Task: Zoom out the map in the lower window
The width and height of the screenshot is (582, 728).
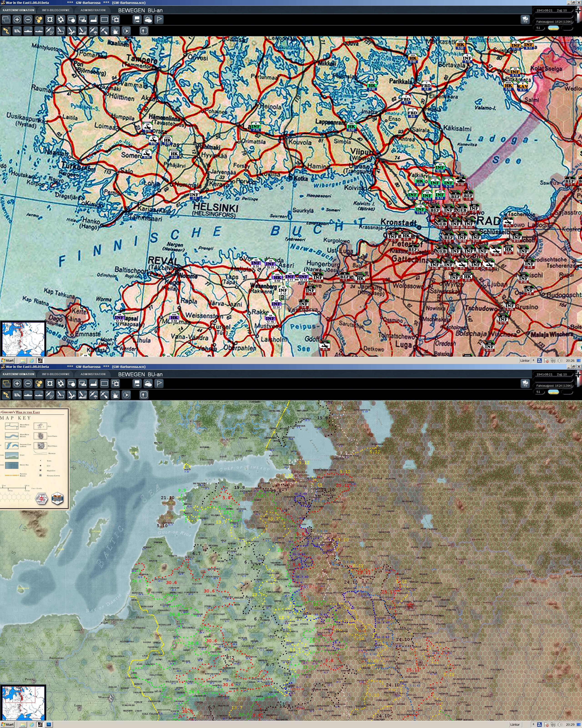Action: click(28, 384)
